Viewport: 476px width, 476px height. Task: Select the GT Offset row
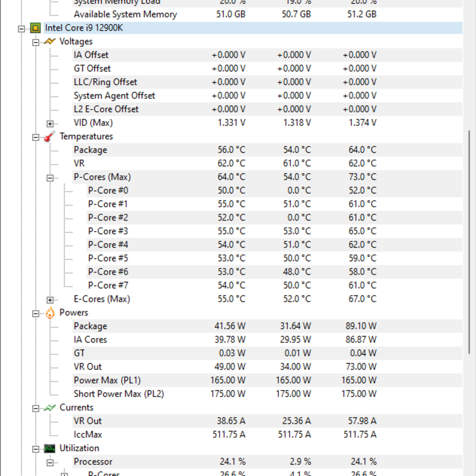267,69
